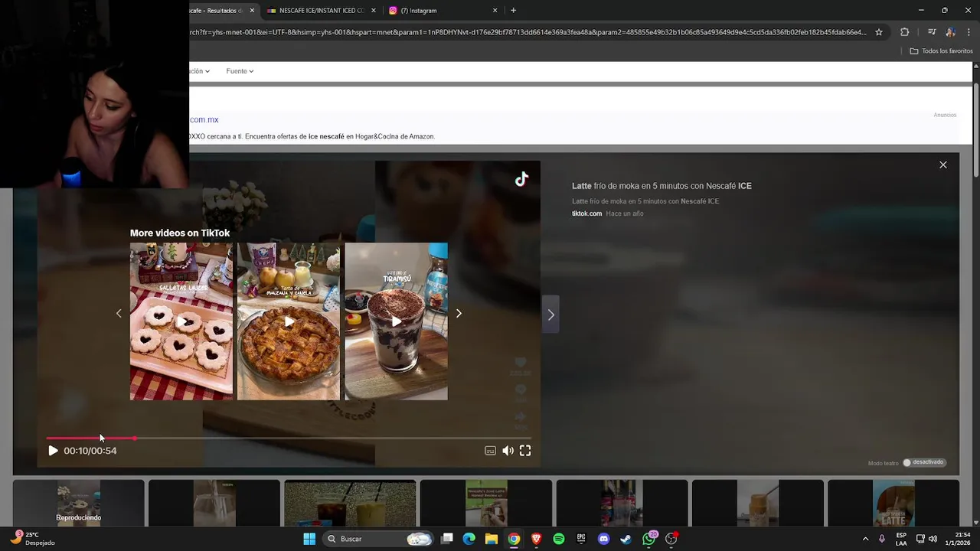This screenshot has width=980, height=551.
Task: Open Steam from taskbar
Action: [626, 539]
